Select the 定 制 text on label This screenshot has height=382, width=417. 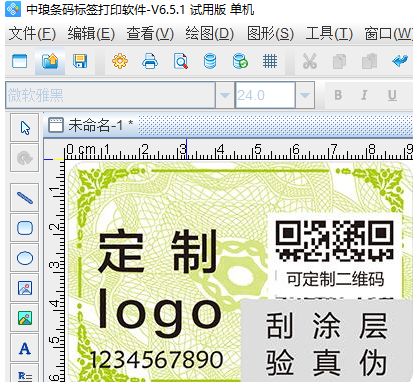tap(158, 251)
